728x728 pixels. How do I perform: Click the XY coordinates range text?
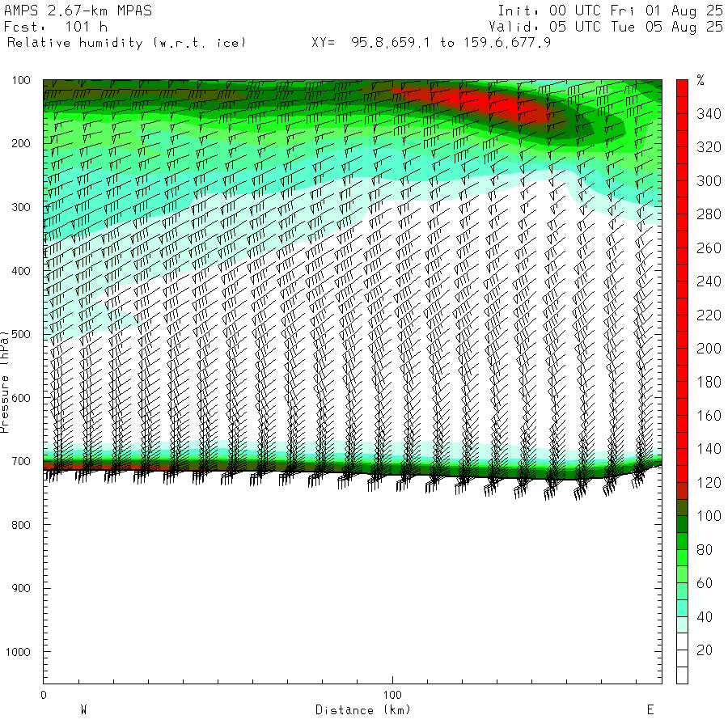(x=431, y=43)
